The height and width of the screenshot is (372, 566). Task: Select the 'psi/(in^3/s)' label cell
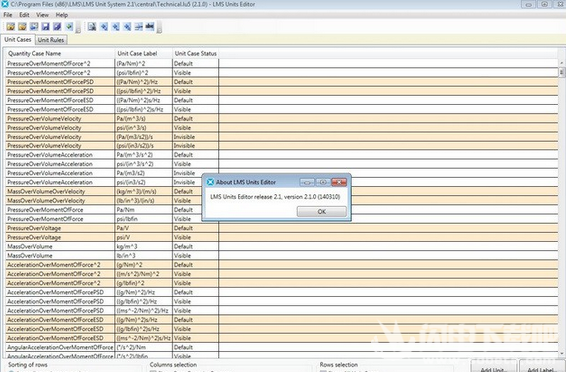[x=144, y=128]
